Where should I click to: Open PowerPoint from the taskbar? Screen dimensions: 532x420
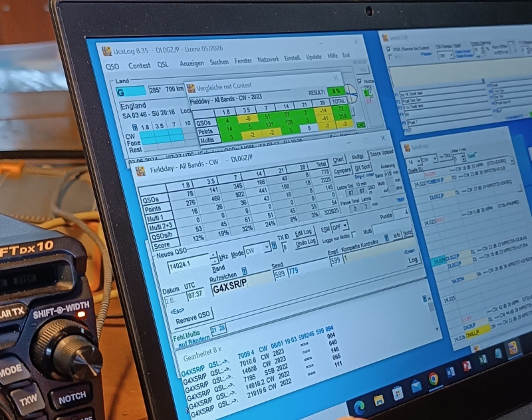click(467, 366)
